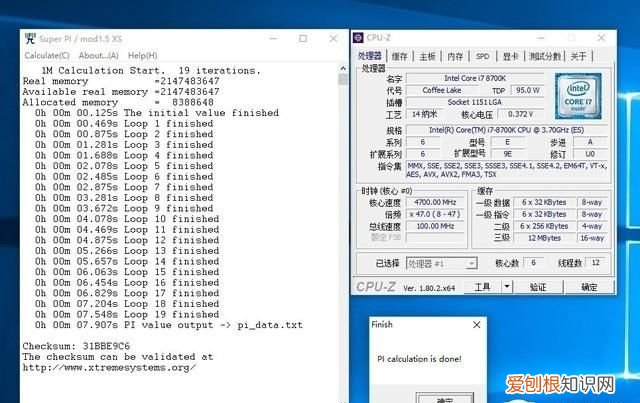Image resolution: width=640 pixels, height=403 pixels.
Task: Click the code name value Coffee Lake
Action: coord(442,90)
